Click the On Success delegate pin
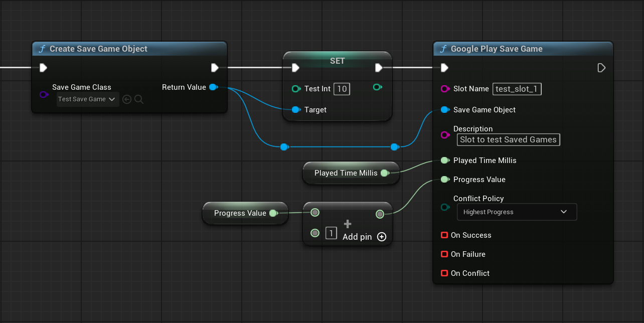 444,235
